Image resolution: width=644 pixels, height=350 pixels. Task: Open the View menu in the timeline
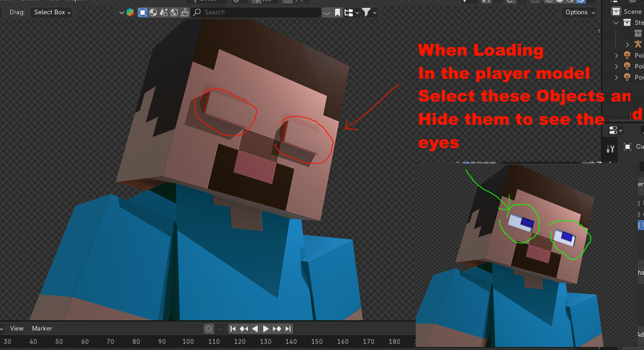coord(17,328)
